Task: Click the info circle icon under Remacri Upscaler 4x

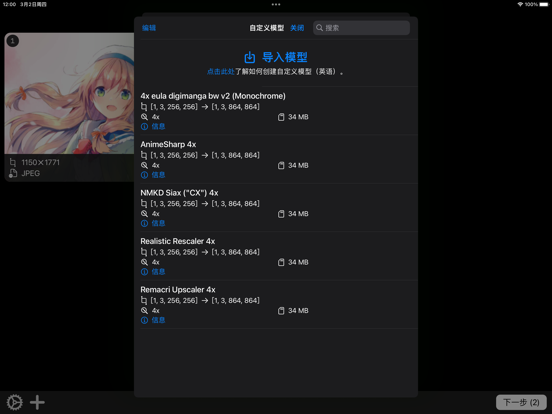Action: click(x=144, y=320)
